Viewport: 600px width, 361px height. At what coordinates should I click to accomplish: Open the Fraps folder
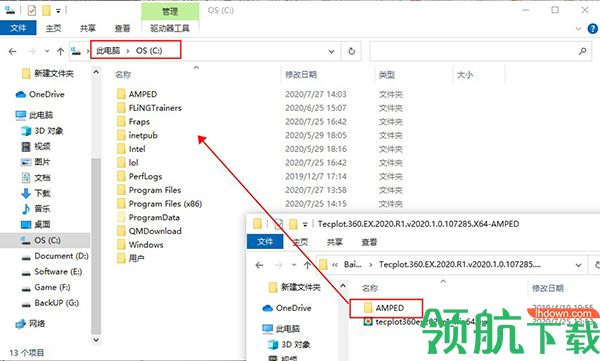tap(134, 122)
